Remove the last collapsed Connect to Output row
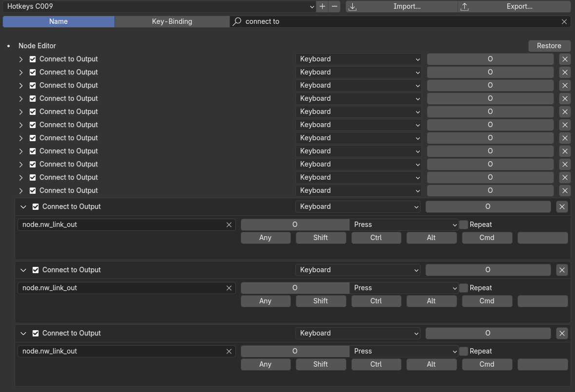 pos(565,190)
